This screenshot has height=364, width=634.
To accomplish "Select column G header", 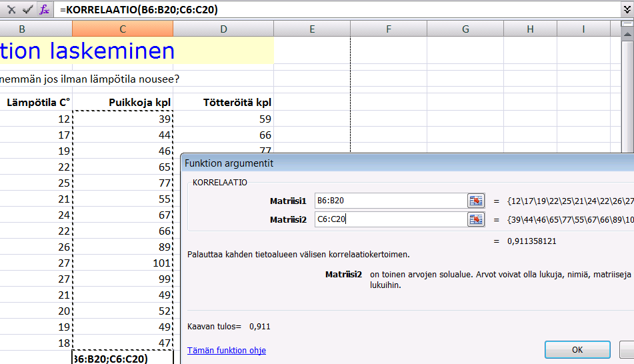I will click(465, 29).
